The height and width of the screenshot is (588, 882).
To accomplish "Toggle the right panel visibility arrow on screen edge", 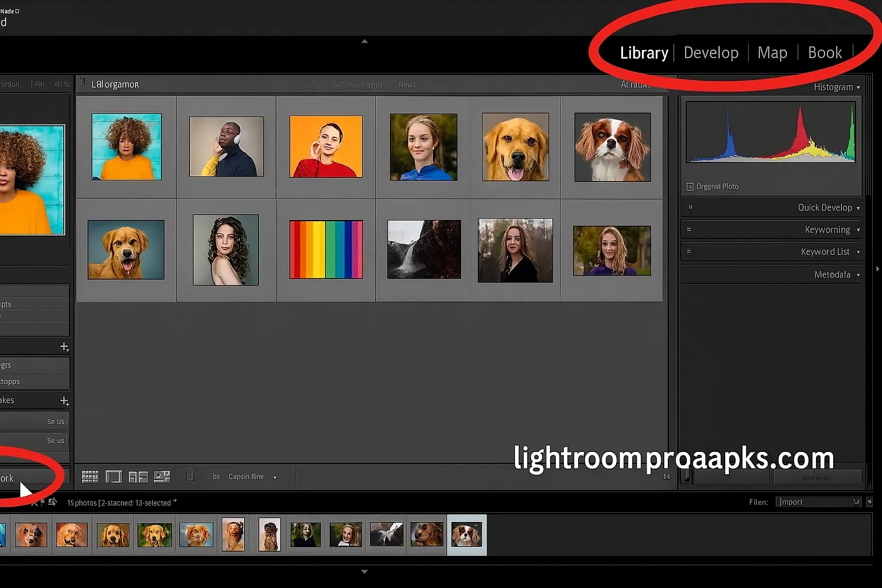I will point(877,268).
